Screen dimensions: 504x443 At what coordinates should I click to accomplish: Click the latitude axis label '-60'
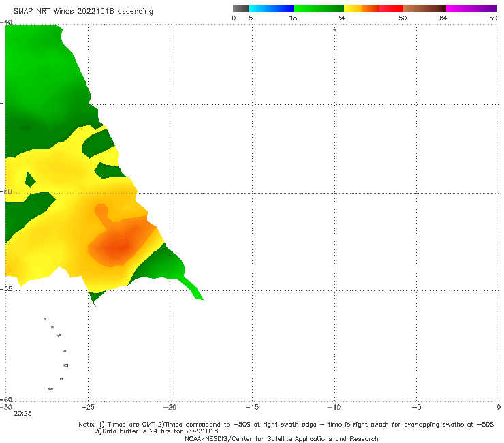[6, 399]
